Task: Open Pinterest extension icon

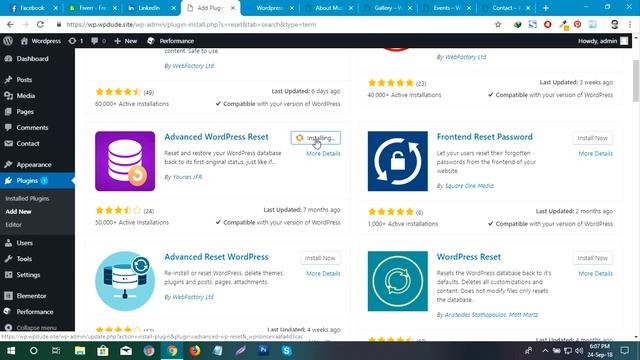Action: pos(578,24)
